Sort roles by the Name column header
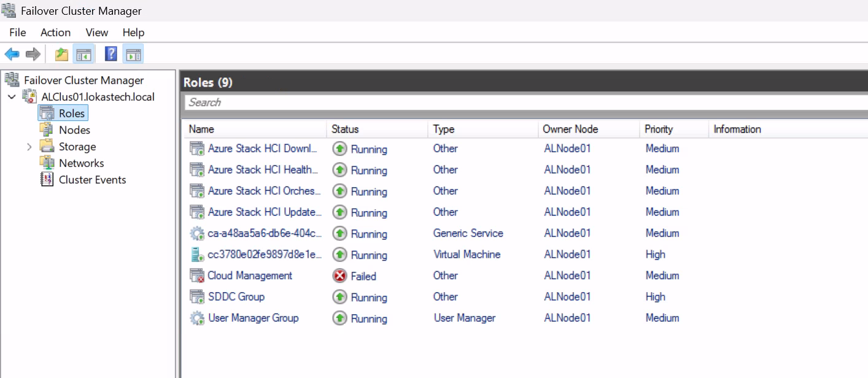868x378 pixels. pyautogui.click(x=255, y=129)
